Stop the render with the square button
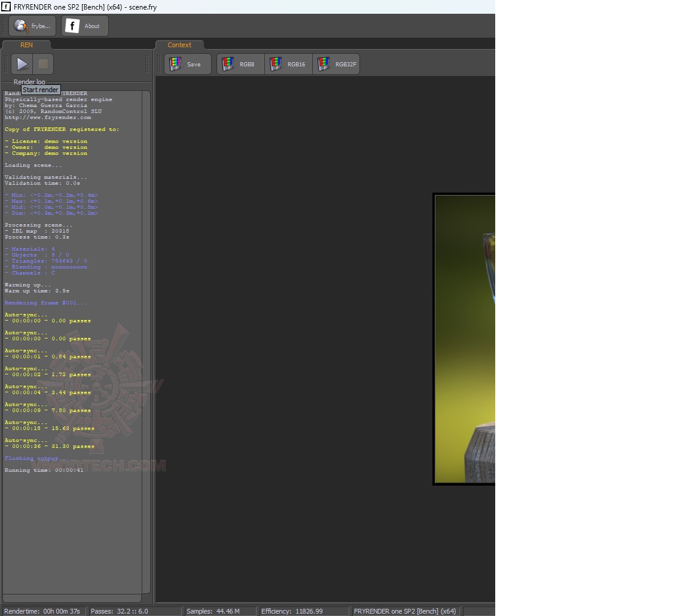 (x=43, y=64)
